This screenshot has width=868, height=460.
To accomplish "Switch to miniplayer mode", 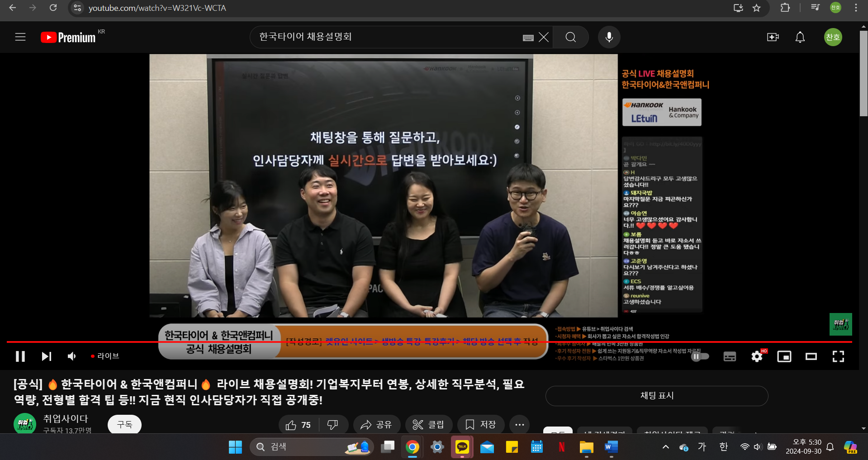I will click(784, 357).
